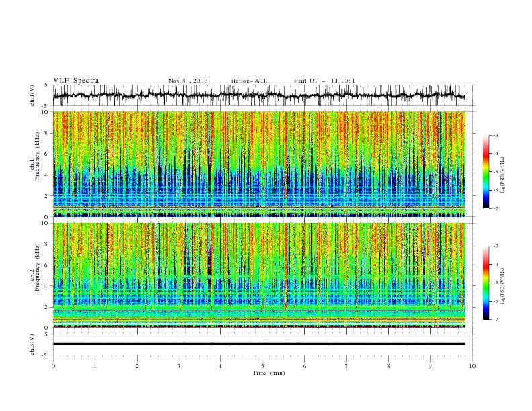Click the time axis tick label "5"
The width and height of the screenshot is (532, 411).
tap(263, 366)
